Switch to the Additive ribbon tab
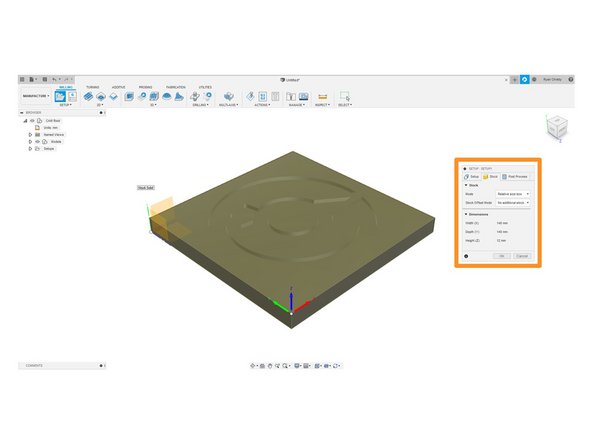 click(x=119, y=87)
